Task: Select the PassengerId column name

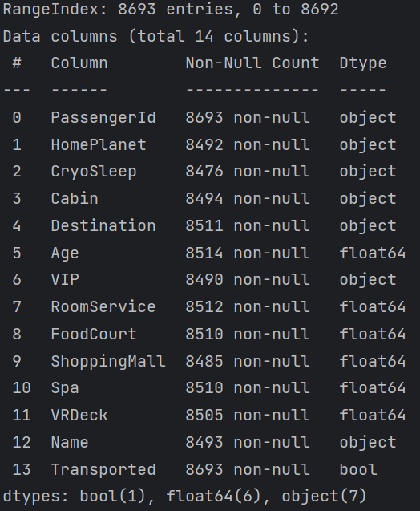Action: pyautogui.click(x=103, y=118)
